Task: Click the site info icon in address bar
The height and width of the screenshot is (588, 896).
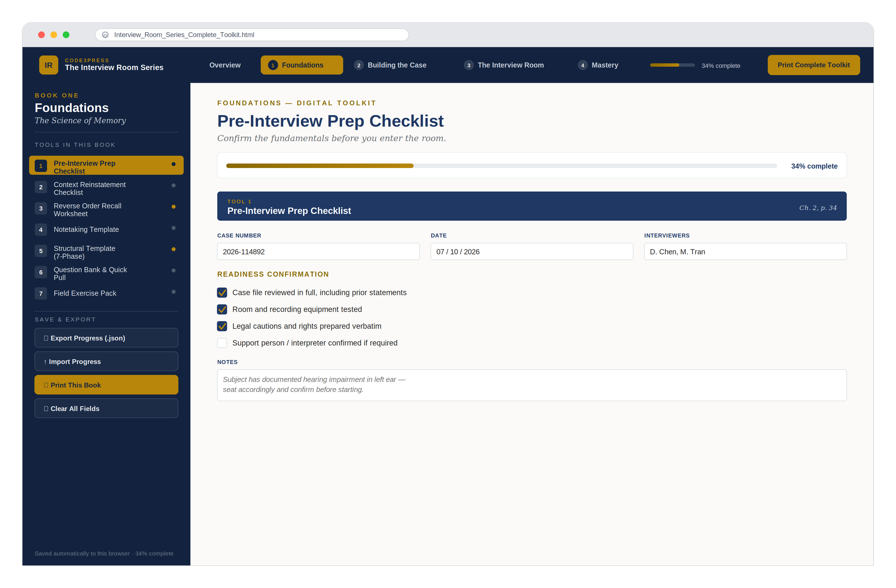Action: (x=105, y=35)
